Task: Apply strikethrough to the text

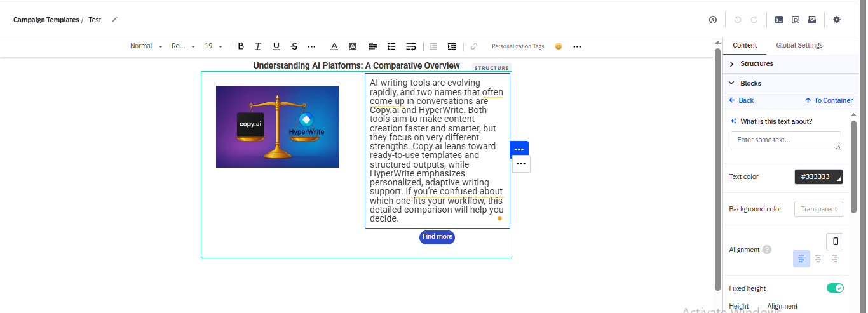Action: click(x=294, y=46)
